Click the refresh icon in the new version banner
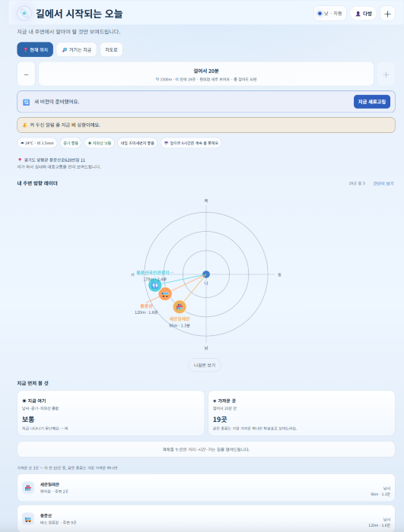This screenshot has width=404, height=532. click(x=26, y=102)
